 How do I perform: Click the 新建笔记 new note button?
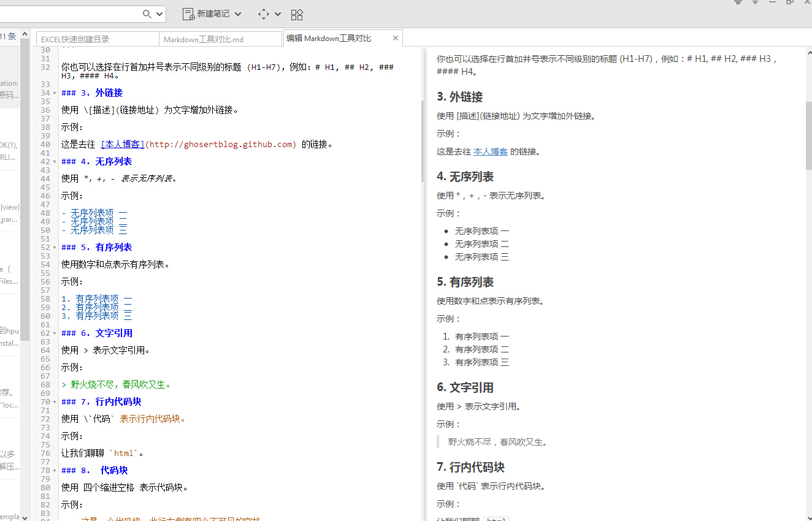206,13
